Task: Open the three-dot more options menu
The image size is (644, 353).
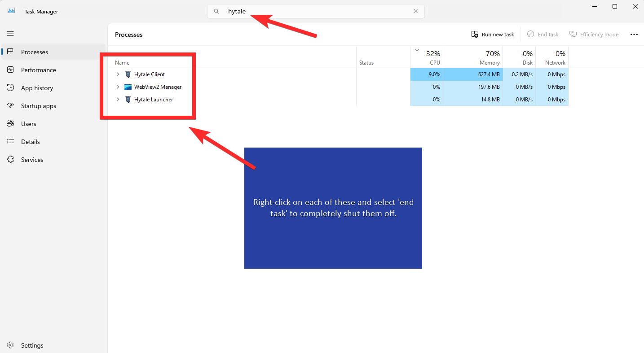Action: [x=634, y=35]
